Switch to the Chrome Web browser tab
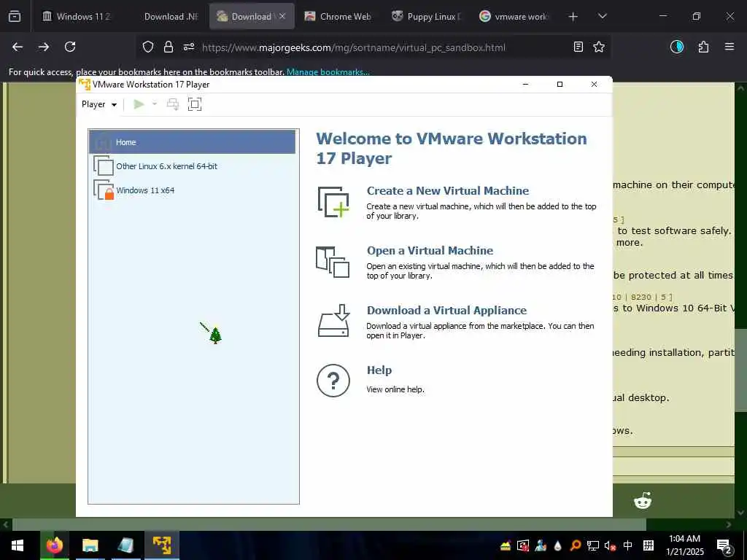This screenshot has height=560, width=747. tap(338, 16)
